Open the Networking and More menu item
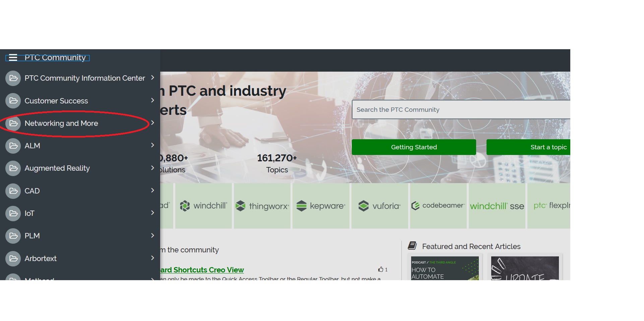Viewport: 644px width, 321px height. point(61,123)
